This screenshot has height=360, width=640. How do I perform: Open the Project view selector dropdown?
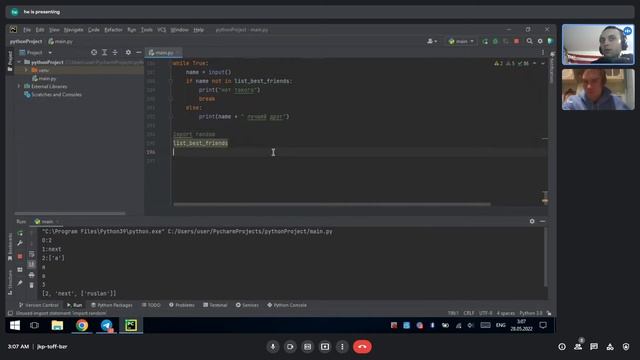(x=36, y=52)
